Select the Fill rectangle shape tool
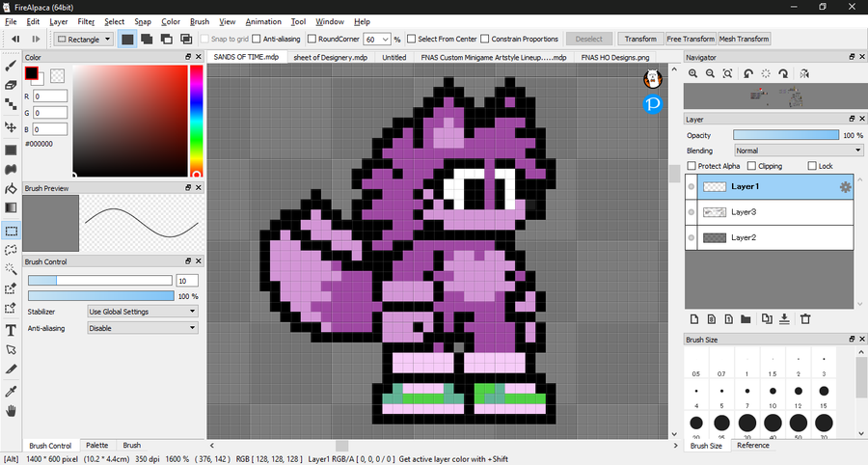Image resolution: width=868 pixels, height=465 pixels. point(11,150)
